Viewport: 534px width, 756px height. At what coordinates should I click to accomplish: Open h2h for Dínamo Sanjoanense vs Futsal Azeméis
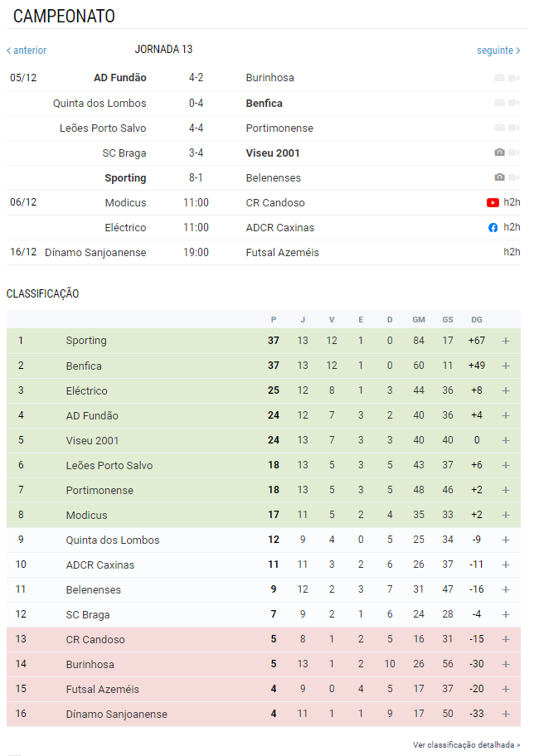coord(512,252)
